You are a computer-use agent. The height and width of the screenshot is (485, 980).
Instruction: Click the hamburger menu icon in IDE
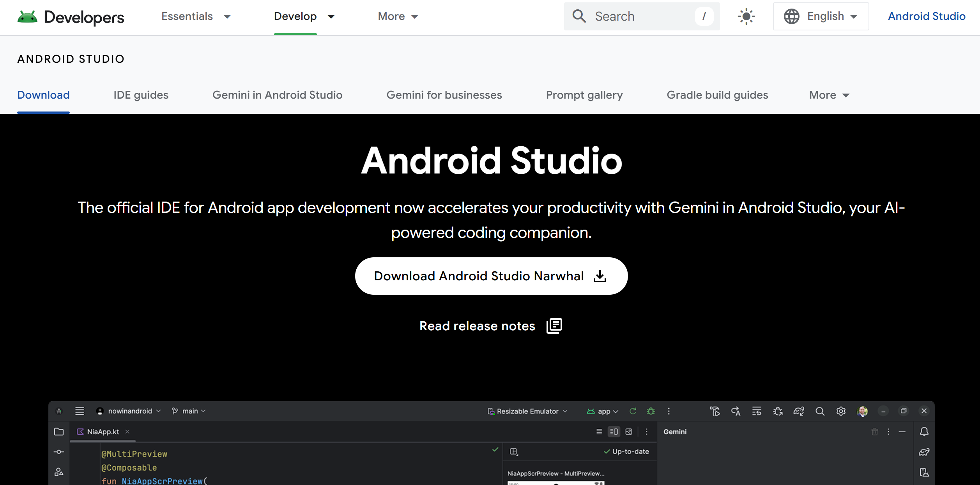[80, 411]
